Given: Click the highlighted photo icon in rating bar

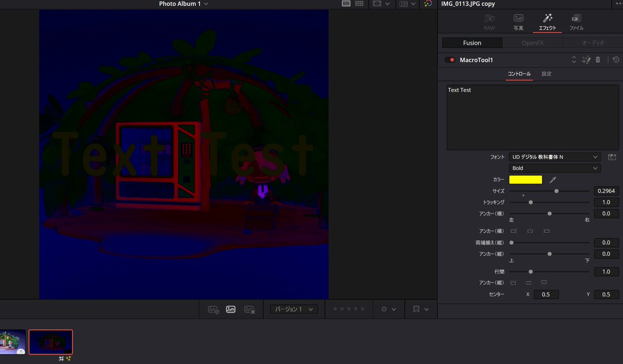Looking at the screenshot, I should point(231,309).
